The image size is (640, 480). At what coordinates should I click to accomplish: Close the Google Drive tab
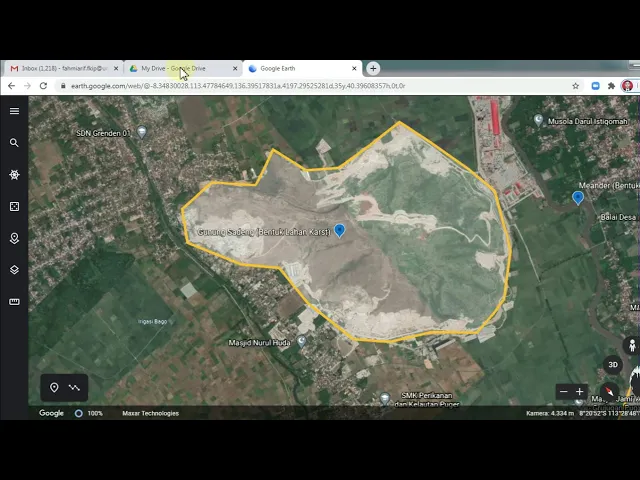point(235,69)
